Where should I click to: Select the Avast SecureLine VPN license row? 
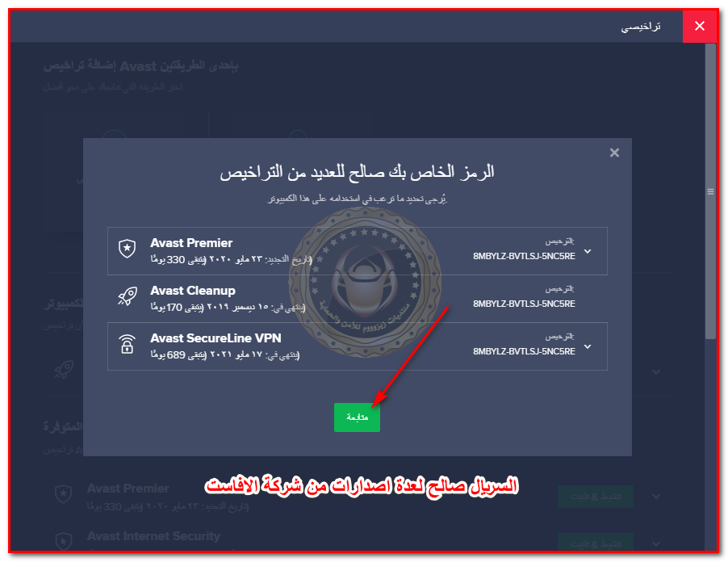tap(357, 346)
